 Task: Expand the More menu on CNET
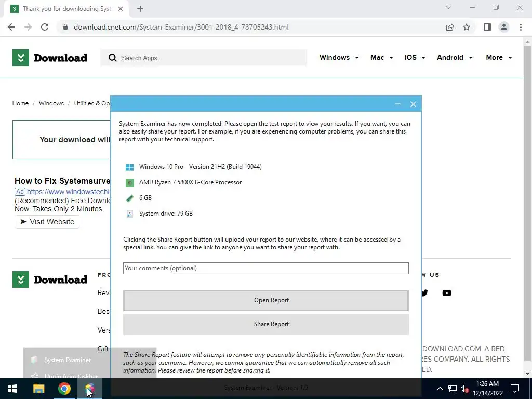[499, 57]
